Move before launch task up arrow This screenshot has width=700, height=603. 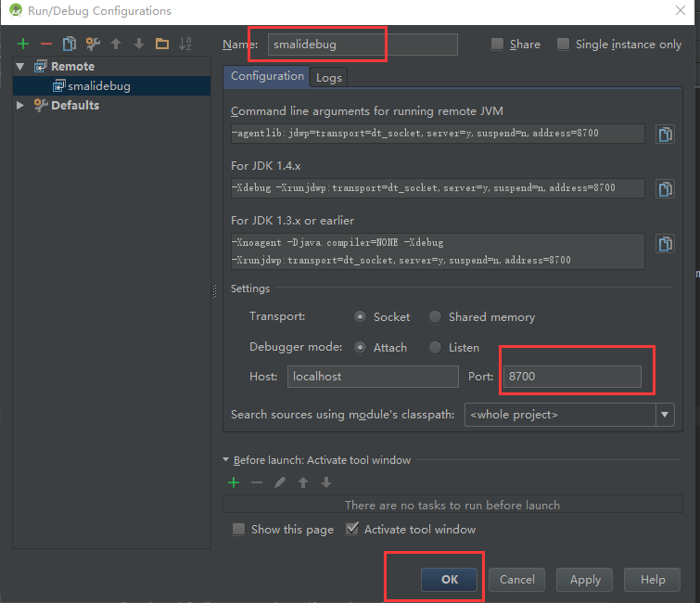[x=303, y=482]
